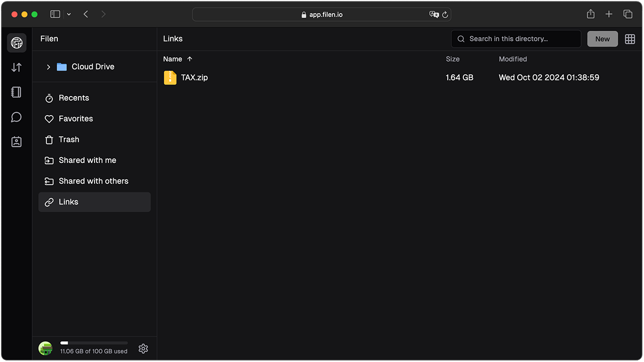Open account settings gear icon

[x=143, y=348]
